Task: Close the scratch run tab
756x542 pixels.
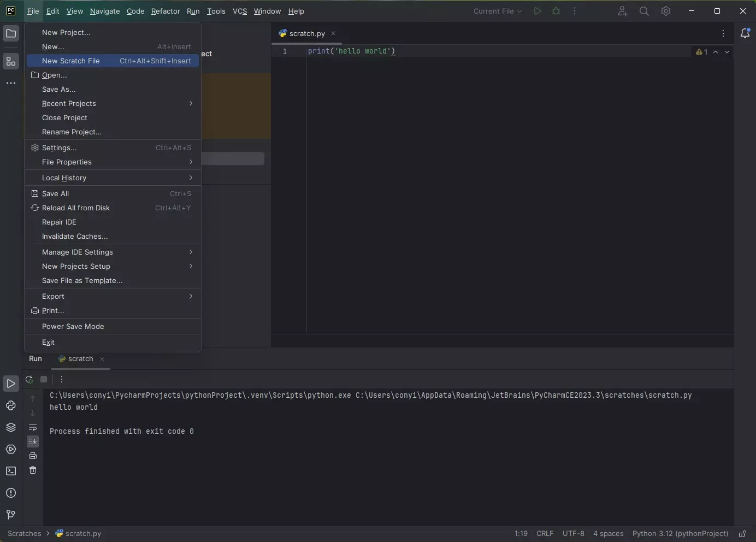Action: (102, 359)
